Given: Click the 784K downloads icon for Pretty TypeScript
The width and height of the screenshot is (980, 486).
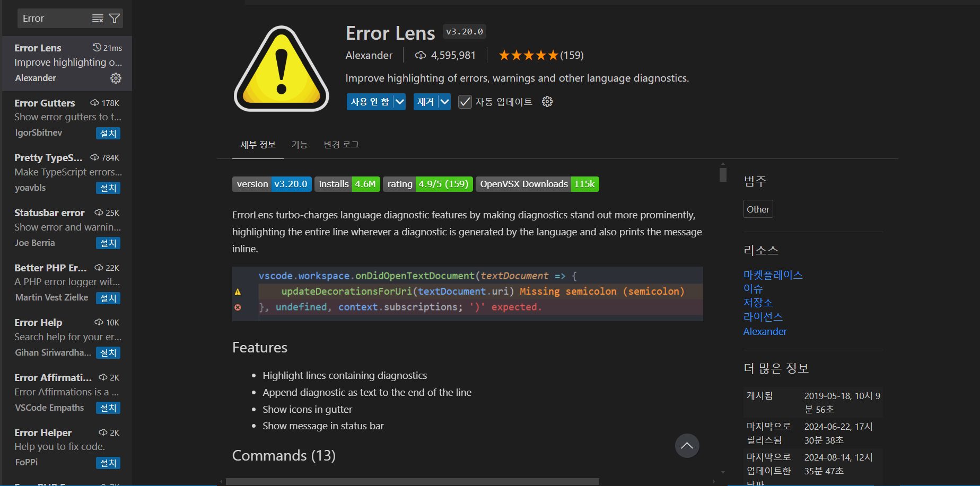Looking at the screenshot, I should click(94, 157).
